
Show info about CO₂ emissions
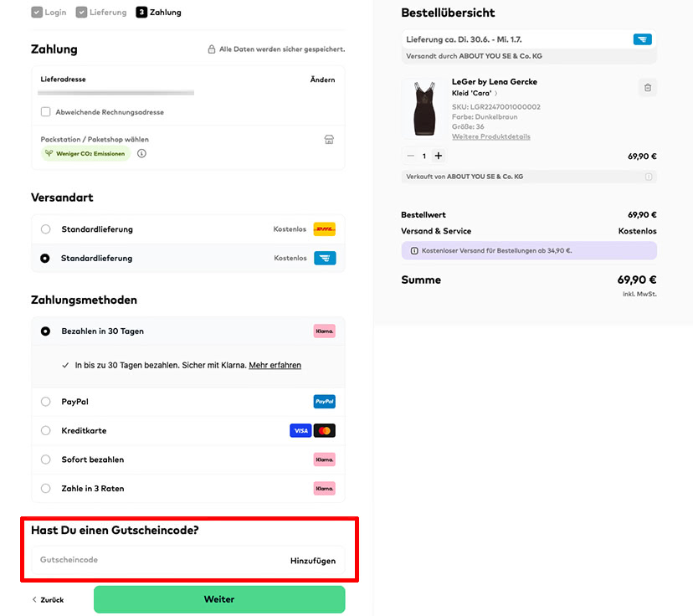pyautogui.click(x=141, y=153)
